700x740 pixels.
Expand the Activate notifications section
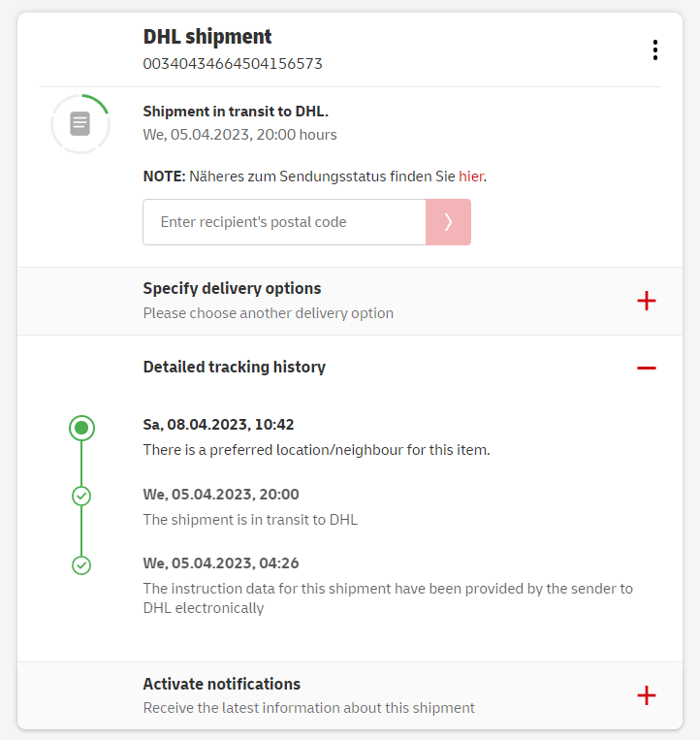[x=222, y=684]
